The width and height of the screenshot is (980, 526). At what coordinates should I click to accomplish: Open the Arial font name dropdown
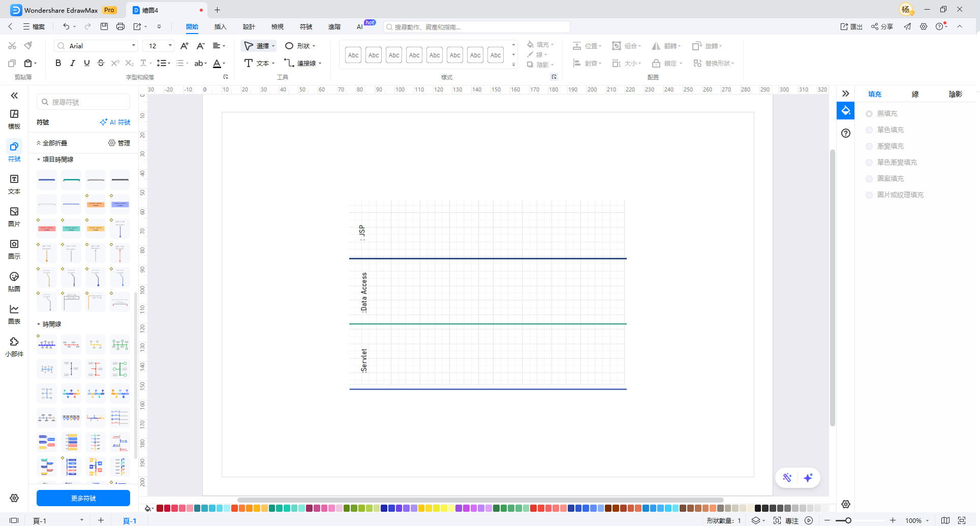coord(134,46)
